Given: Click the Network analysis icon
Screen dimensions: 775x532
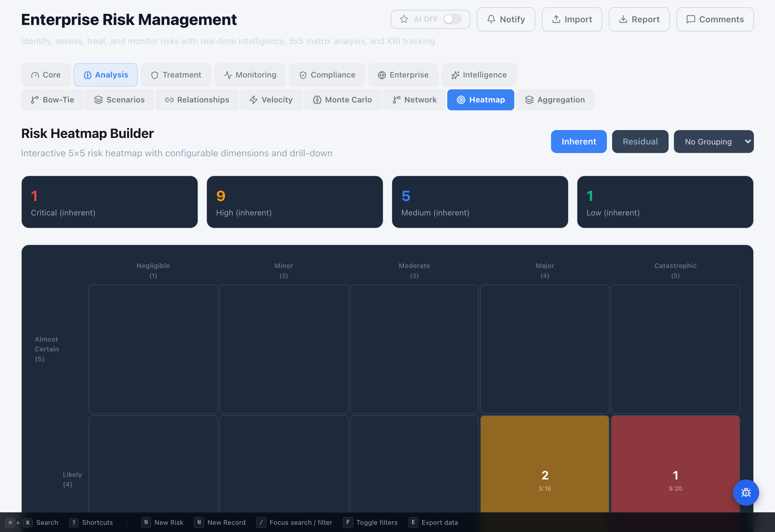Looking at the screenshot, I should pos(396,100).
